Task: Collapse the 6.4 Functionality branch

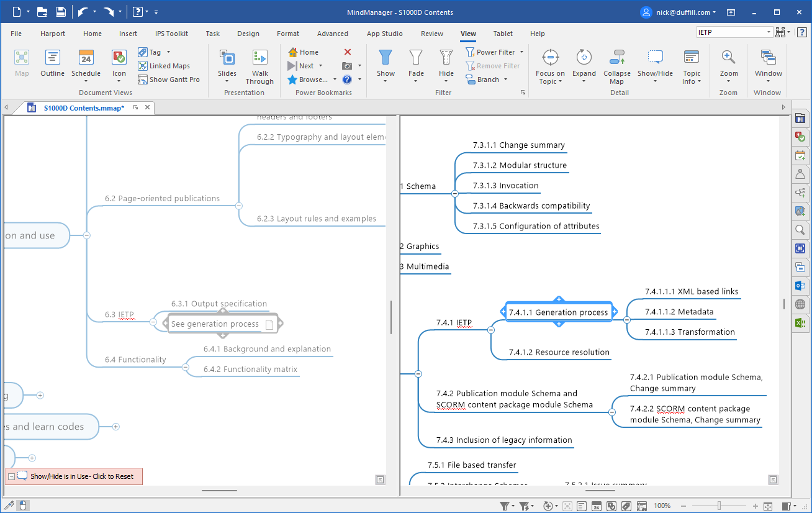Action: [185, 367]
